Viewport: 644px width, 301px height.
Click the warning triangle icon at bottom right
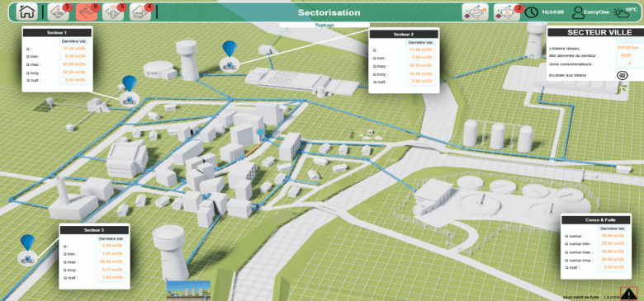(x=628, y=294)
